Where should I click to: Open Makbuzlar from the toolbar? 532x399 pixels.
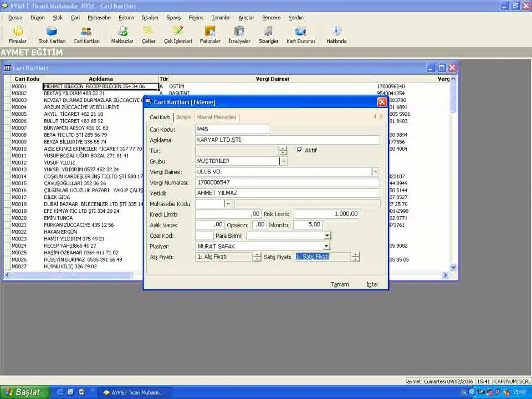coord(122,34)
